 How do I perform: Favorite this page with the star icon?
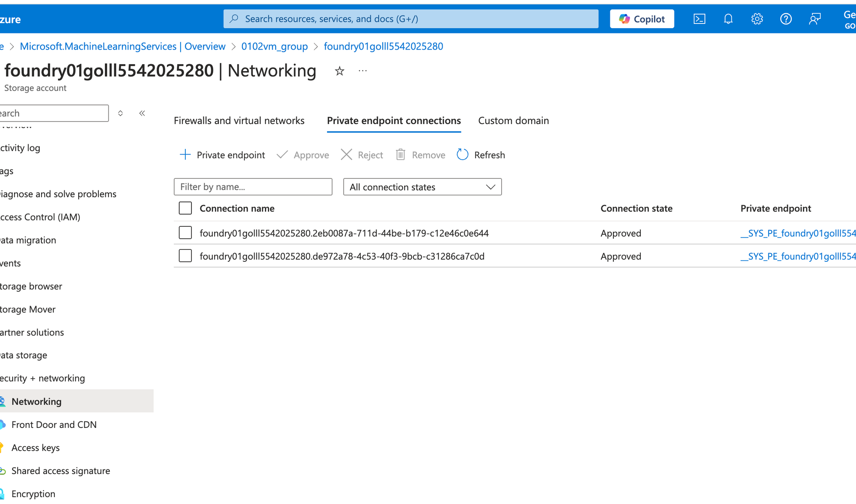coord(339,71)
